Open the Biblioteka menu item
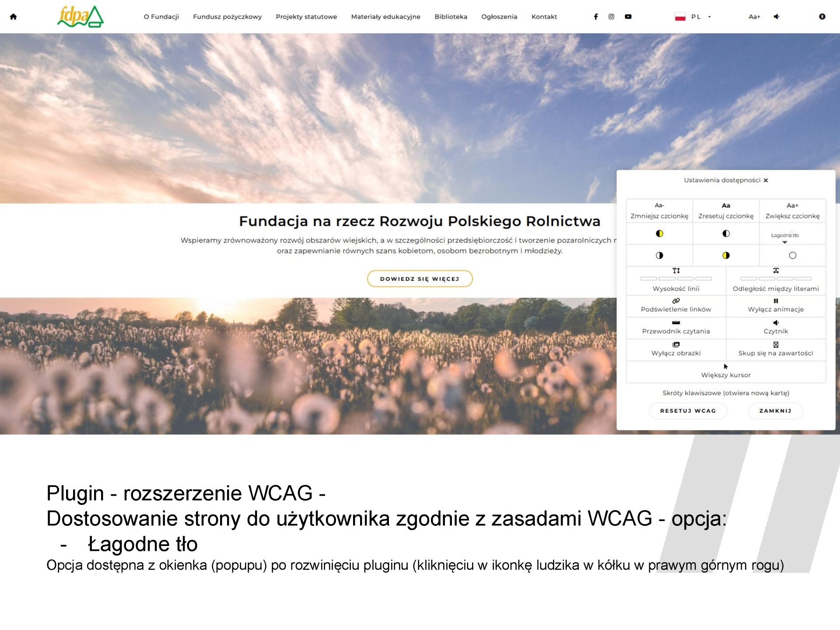Image resolution: width=840 pixels, height=630 pixels. click(x=451, y=17)
